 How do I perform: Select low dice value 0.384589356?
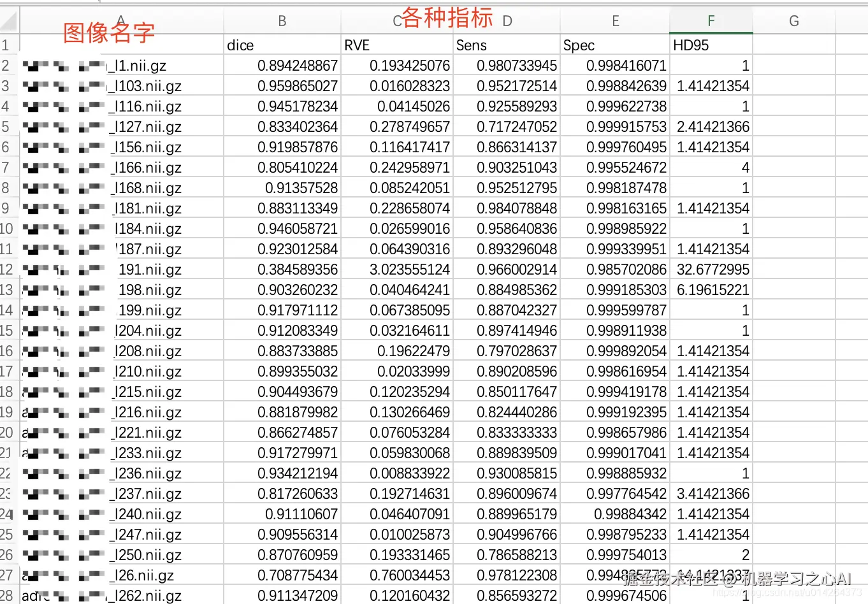[282, 270]
